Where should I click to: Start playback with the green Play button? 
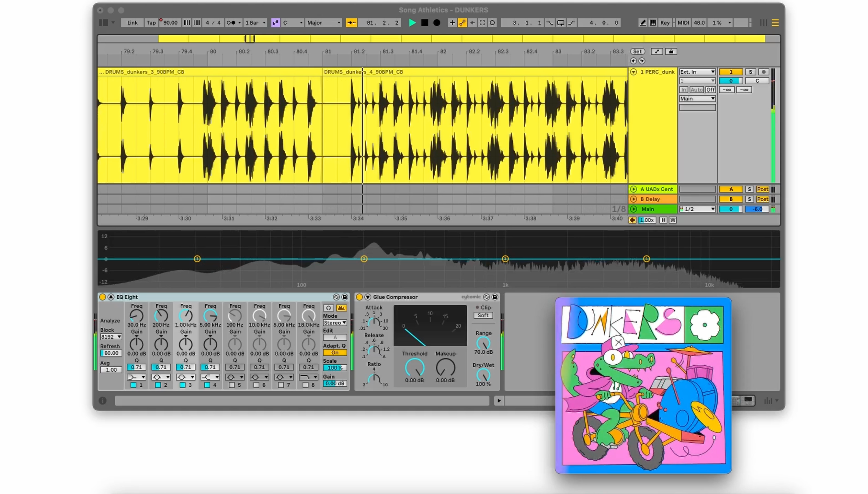pos(412,23)
